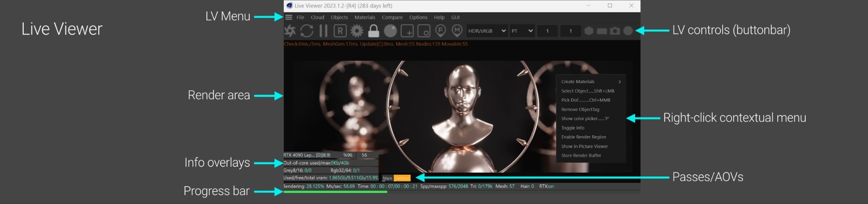The width and height of the screenshot is (868, 204).
Task: Open the Materials menu
Action: tap(365, 17)
